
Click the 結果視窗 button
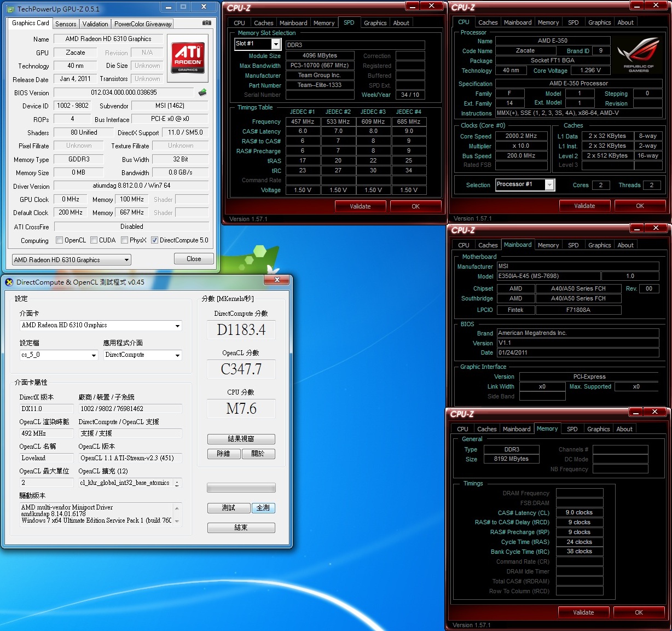pyautogui.click(x=241, y=439)
